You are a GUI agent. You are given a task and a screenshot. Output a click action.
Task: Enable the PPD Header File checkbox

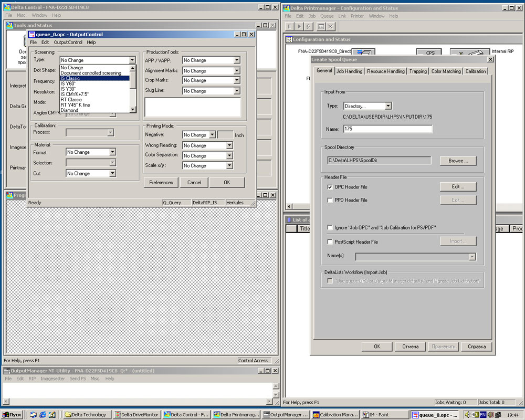330,200
